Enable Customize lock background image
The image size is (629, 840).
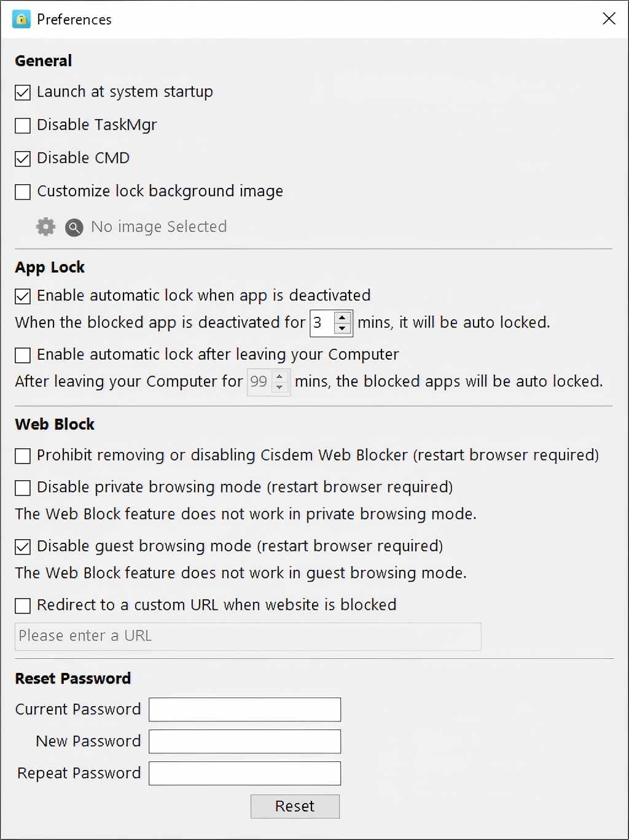coord(23,192)
